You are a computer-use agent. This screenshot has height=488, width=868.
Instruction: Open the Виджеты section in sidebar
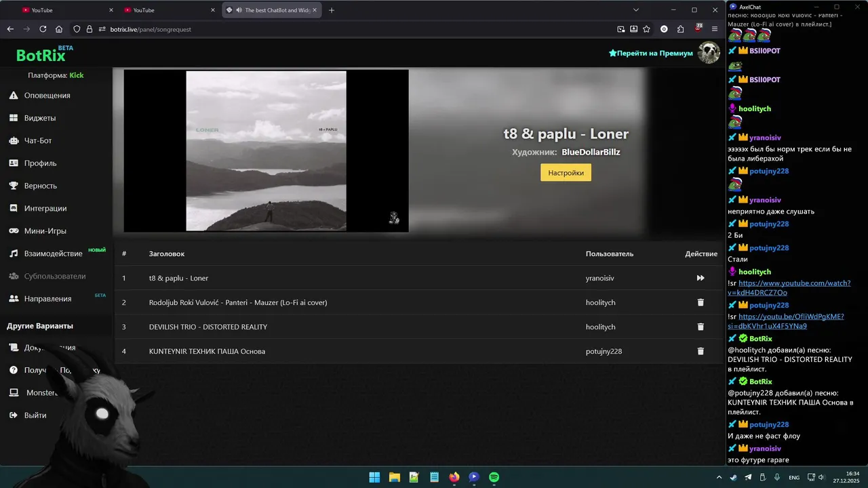pyautogui.click(x=39, y=118)
